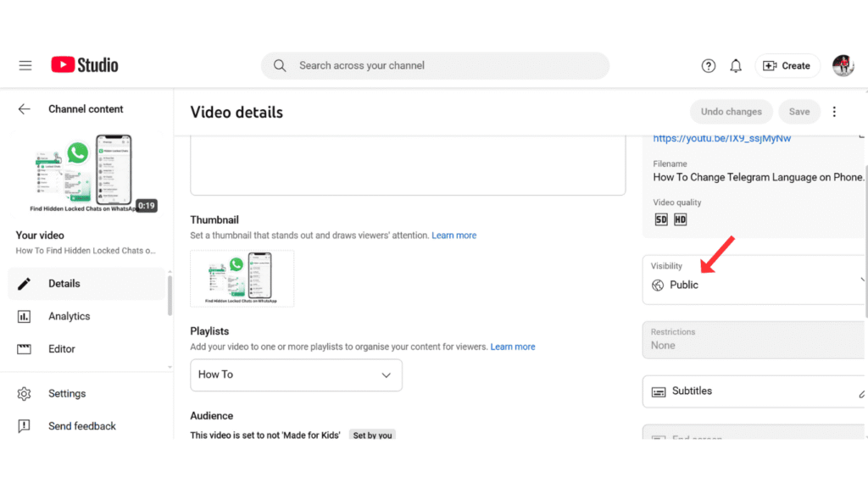Viewport: 868px width, 488px height.
Task: Open channel Settings
Action: [65, 393]
